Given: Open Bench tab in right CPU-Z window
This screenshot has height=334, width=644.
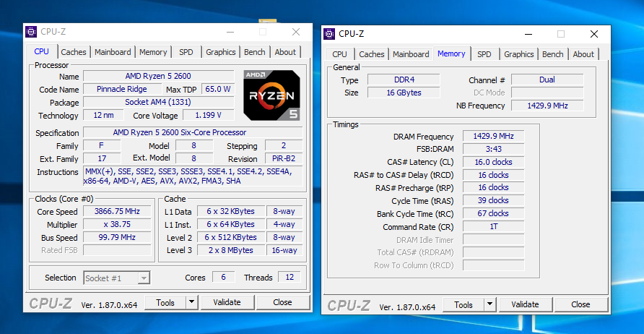Looking at the screenshot, I should coord(553,54).
